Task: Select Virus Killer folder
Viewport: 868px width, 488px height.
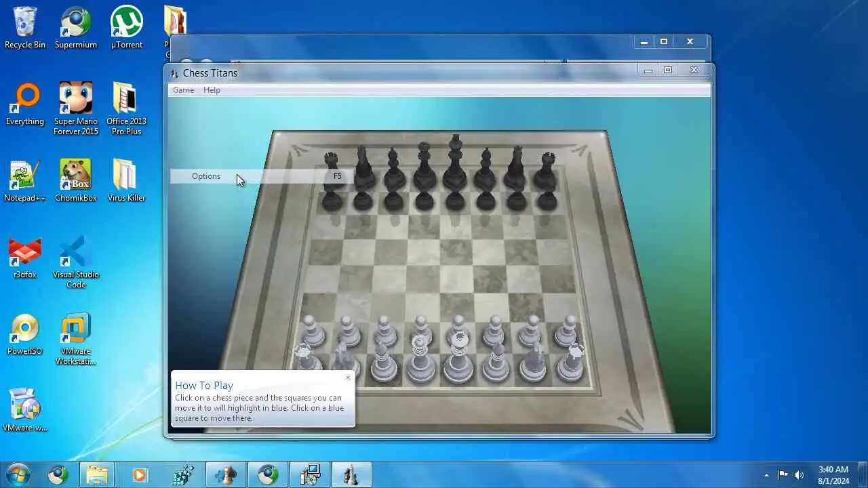Action: [x=127, y=181]
